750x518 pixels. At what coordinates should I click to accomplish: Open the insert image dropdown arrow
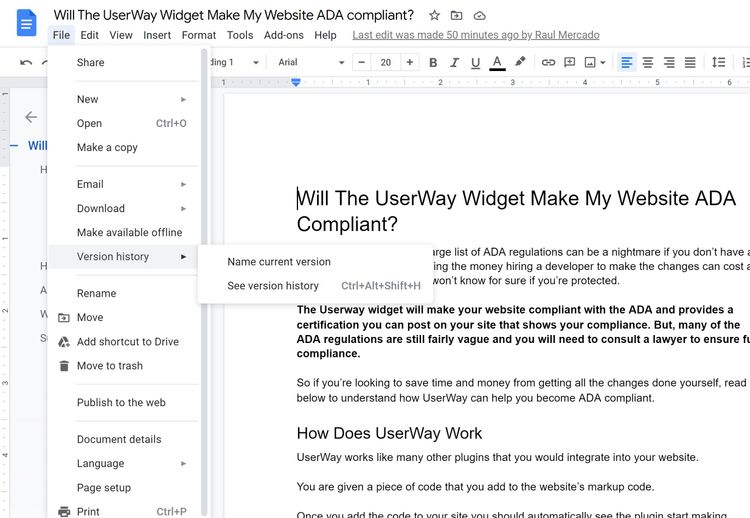pyautogui.click(x=603, y=62)
